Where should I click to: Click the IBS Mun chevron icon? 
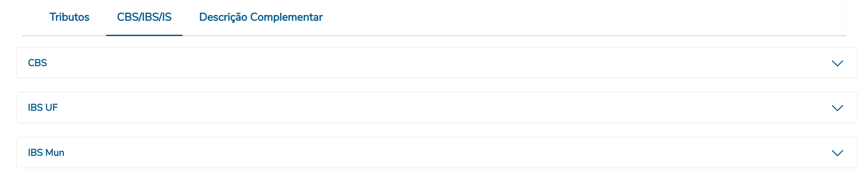(837, 153)
